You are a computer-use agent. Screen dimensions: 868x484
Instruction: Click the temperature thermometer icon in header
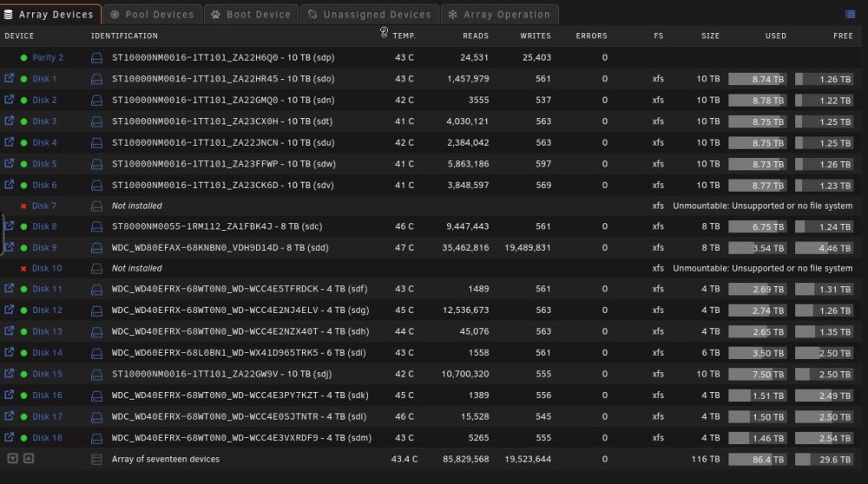(x=384, y=33)
